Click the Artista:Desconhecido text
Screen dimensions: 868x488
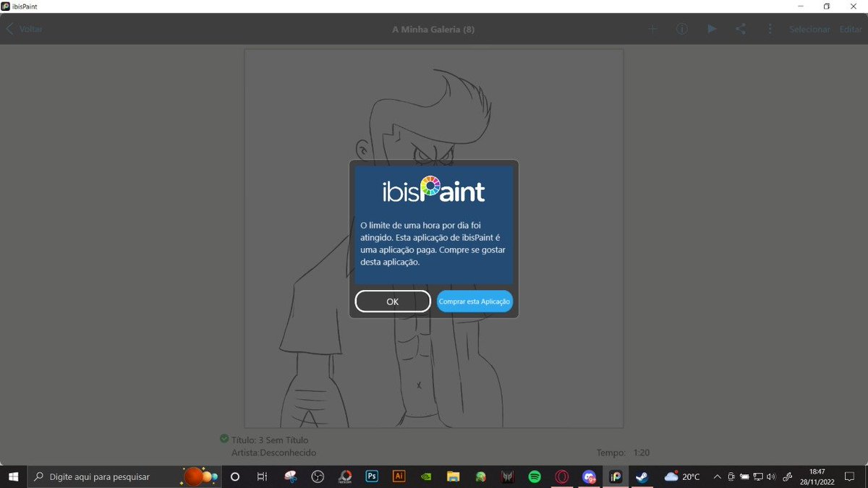point(273,453)
